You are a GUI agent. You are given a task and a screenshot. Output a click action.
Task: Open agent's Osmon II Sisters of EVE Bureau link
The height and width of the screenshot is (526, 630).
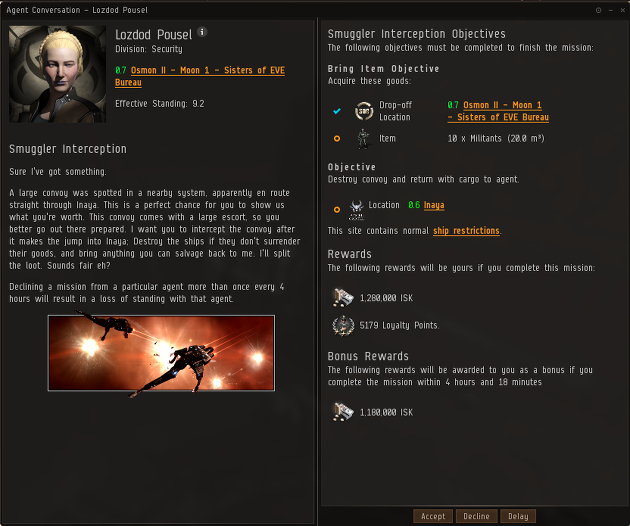click(x=200, y=76)
